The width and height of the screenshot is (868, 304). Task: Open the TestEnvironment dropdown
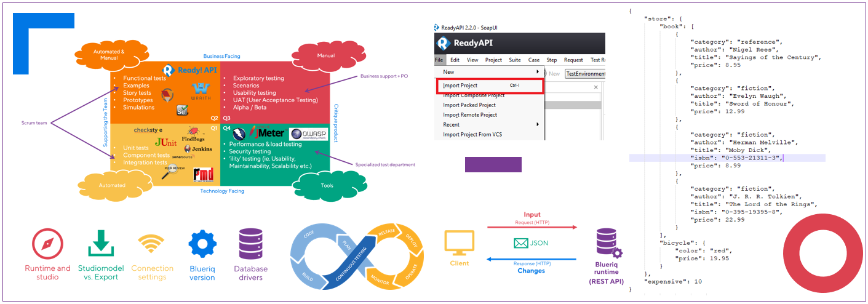pos(585,73)
